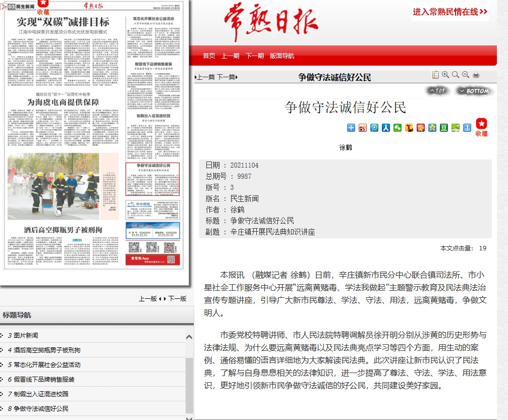The width and height of the screenshot is (508, 420).
Task: Share to Qzone yellow star icon
Action: tap(432, 128)
